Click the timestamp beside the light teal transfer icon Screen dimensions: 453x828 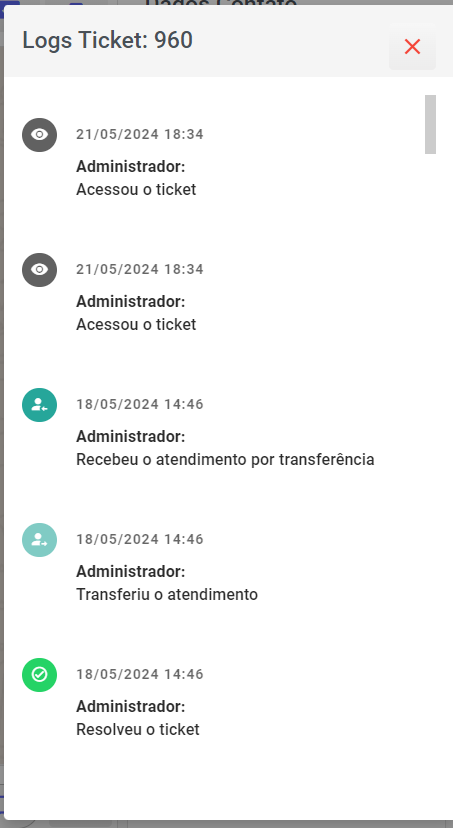point(140,539)
